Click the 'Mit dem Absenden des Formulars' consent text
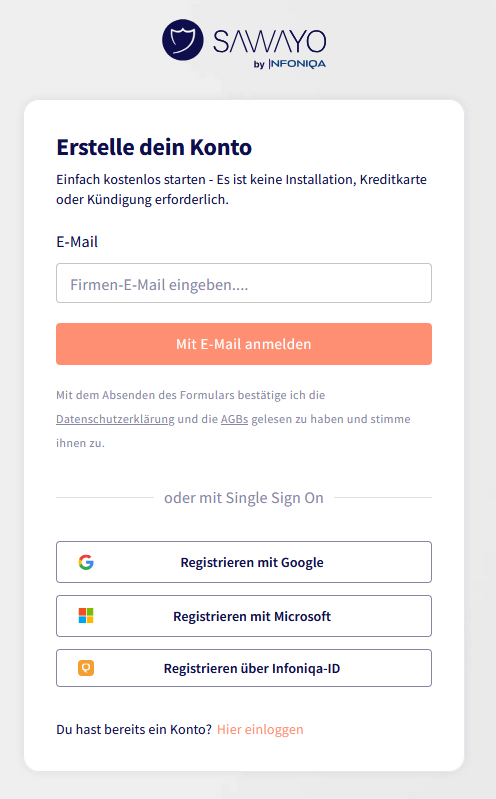Viewport: 496px width, 799px height. tap(233, 419)
